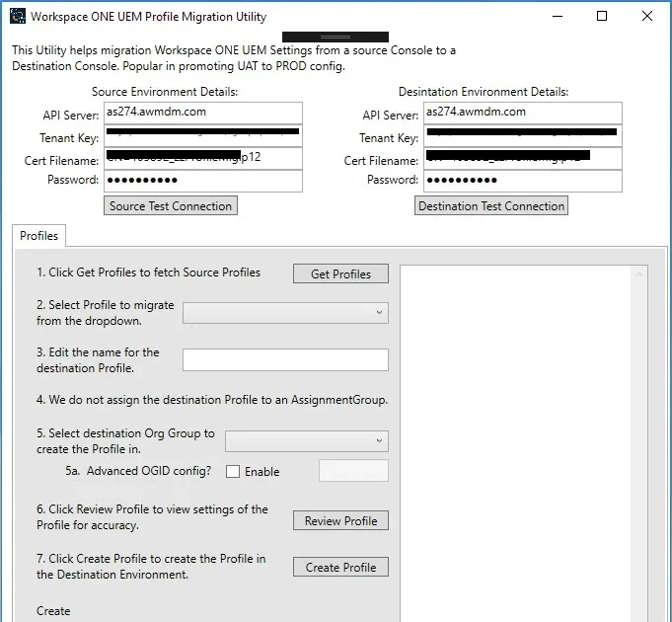Open the destination Org Group dropdown
Screen dimensions: 672x622
pyautogui.click(x=307, y=441)
